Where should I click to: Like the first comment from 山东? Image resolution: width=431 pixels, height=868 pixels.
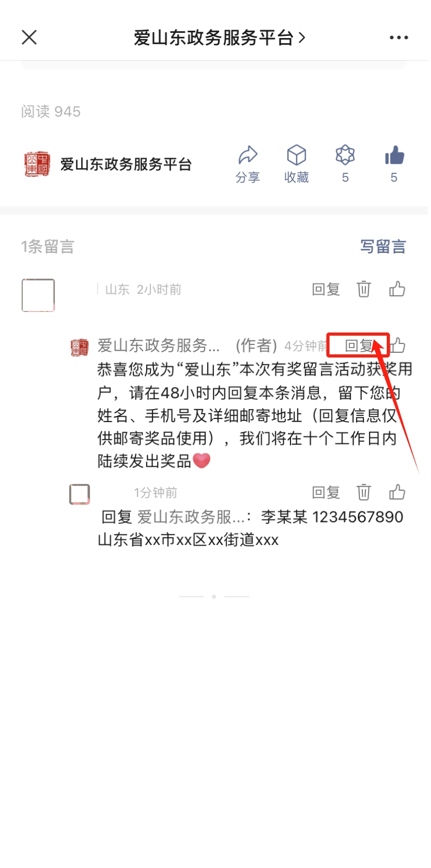[x=397, y=289]
